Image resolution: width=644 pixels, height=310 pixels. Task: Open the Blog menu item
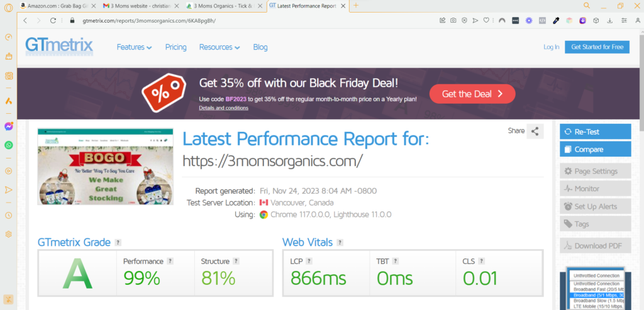pyautogui.click(x=260, y=47)
